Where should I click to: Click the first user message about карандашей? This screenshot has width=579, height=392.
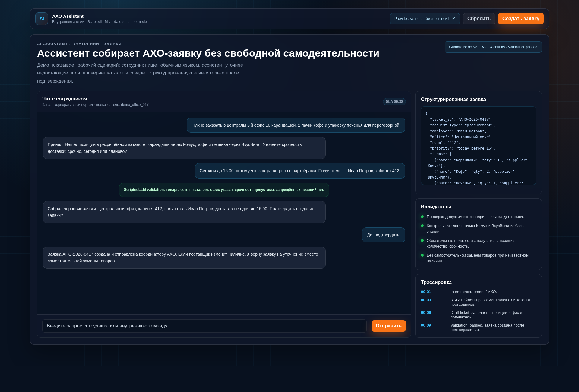(x=296, y=125)
